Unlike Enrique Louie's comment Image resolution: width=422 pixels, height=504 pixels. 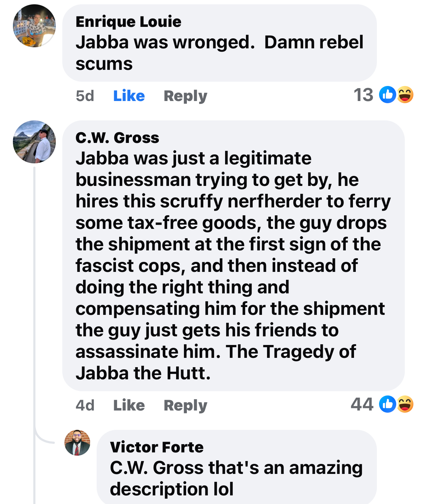tap(129, 96)
